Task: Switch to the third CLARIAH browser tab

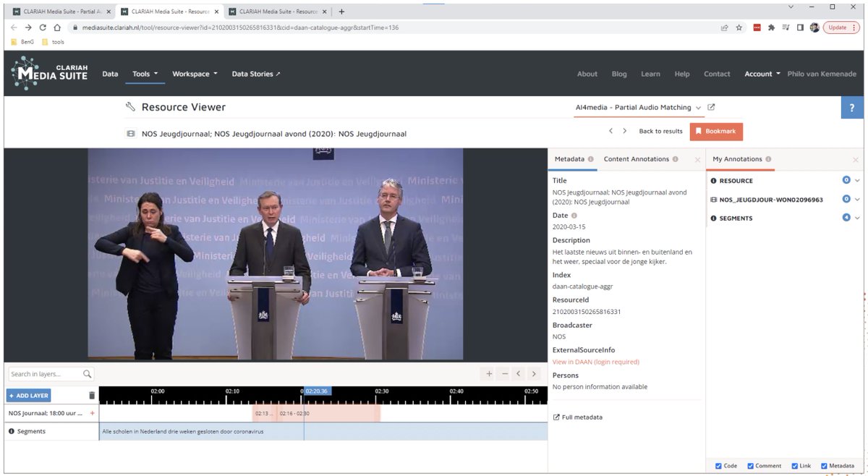Action: click(x=278, y=12)
